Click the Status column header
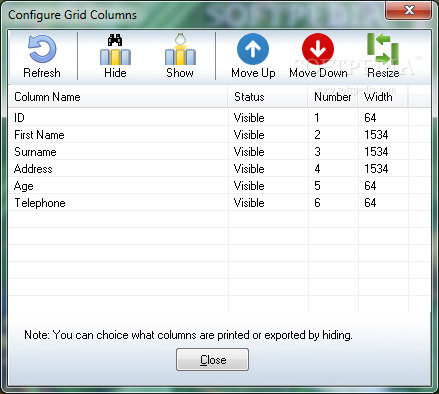The width and height of the screenshot is (439, 394). [x=268, y=97]
